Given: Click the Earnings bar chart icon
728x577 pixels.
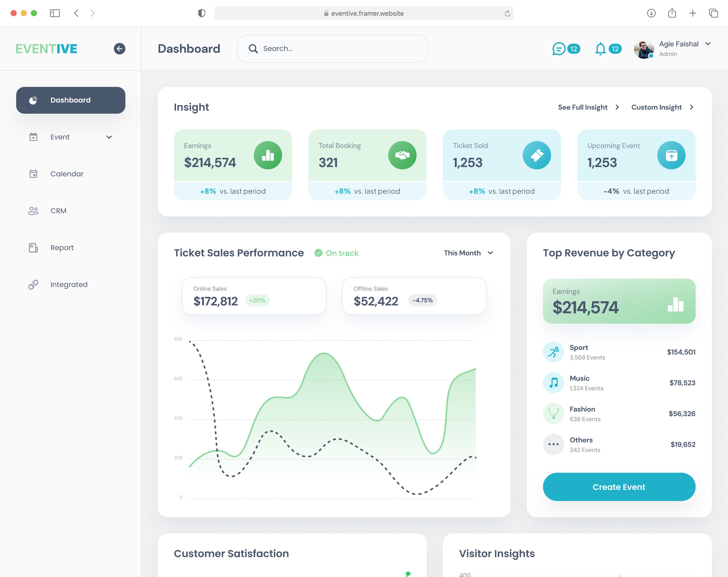Looking at the screenshot, I should 267,155.
